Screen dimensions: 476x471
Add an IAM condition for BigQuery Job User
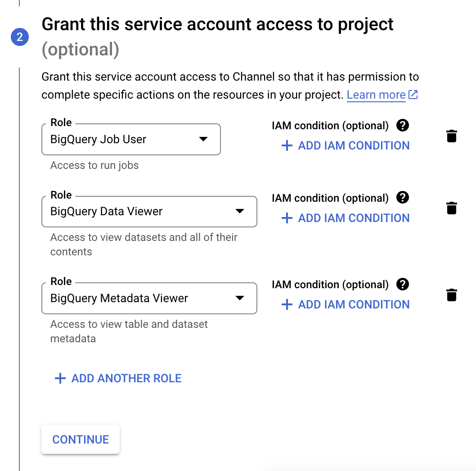coord(353,145)
